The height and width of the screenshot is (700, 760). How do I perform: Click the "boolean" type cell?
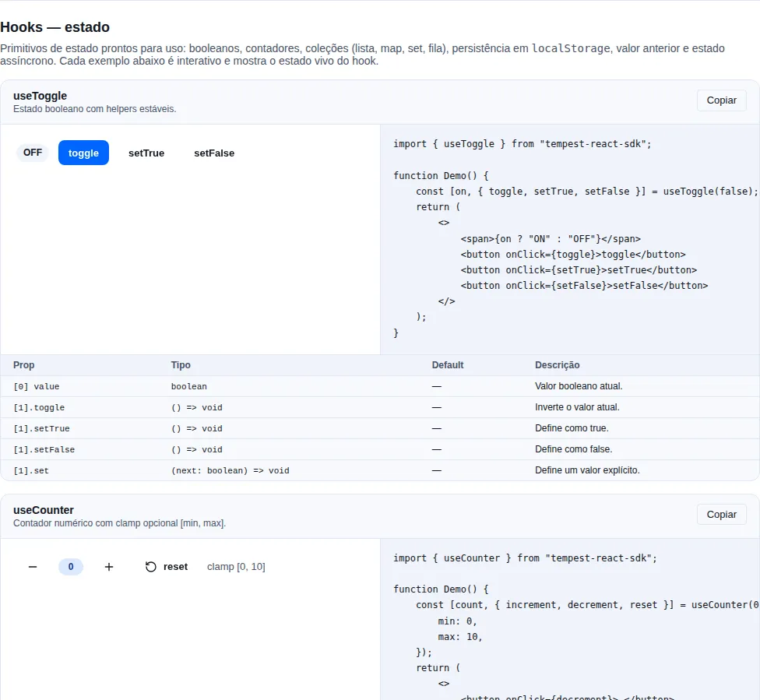coord(189,386)
